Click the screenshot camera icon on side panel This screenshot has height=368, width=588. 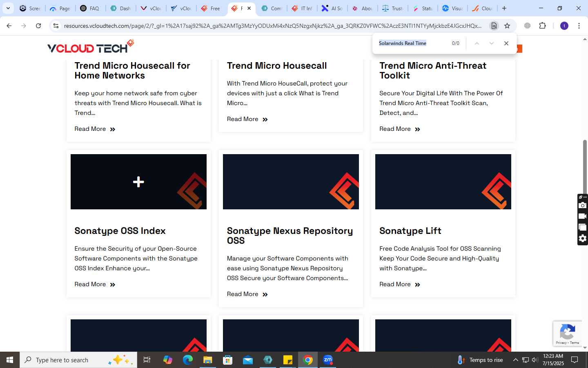click(583, 205)
